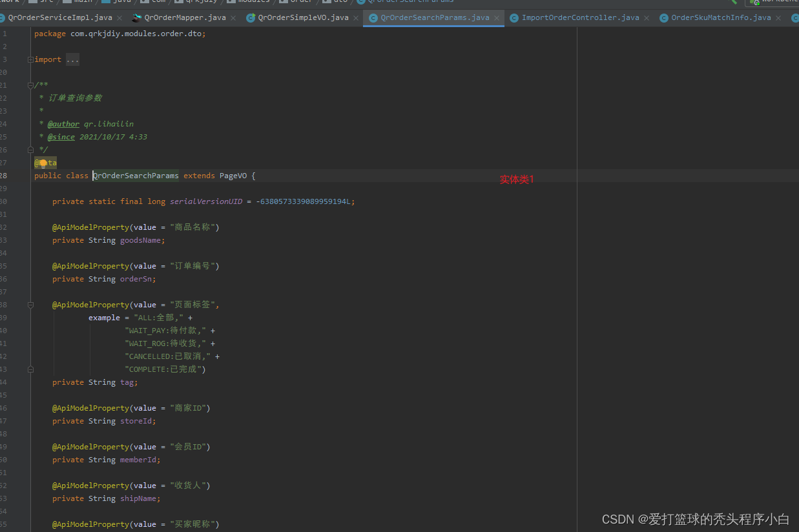Click the "会员ID" annotation value
799x532 pixels.
pyautogui.click(x=188, y=447)
